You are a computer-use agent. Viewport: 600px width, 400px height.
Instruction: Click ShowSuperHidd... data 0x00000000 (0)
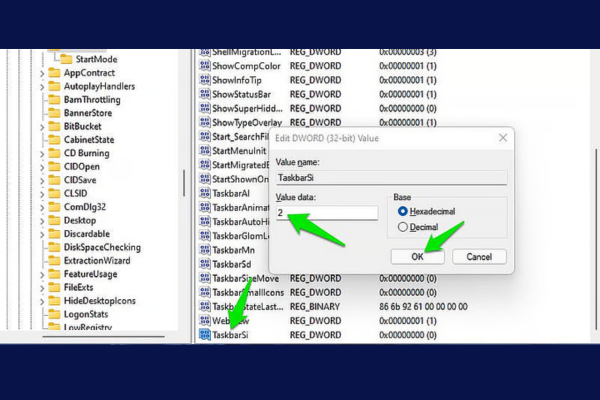[x=408, y=108]
